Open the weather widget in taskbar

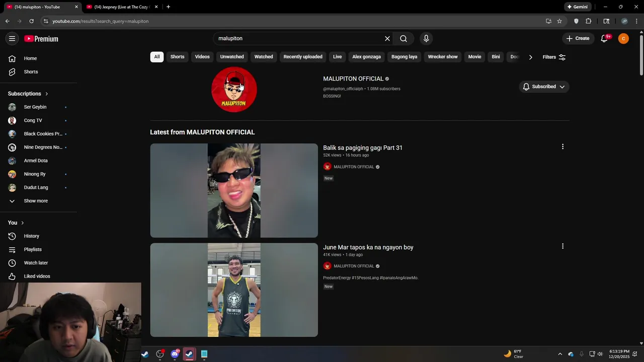point(514,354)
